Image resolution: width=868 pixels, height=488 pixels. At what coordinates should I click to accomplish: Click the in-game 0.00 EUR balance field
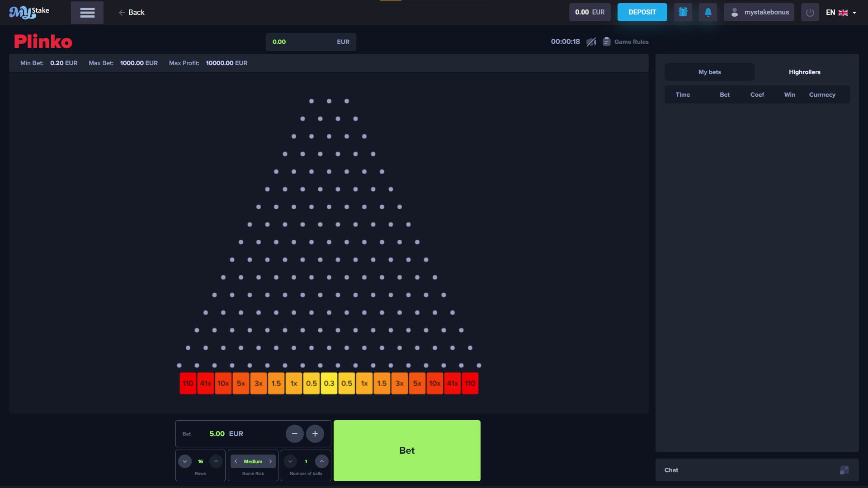(311, 42)
